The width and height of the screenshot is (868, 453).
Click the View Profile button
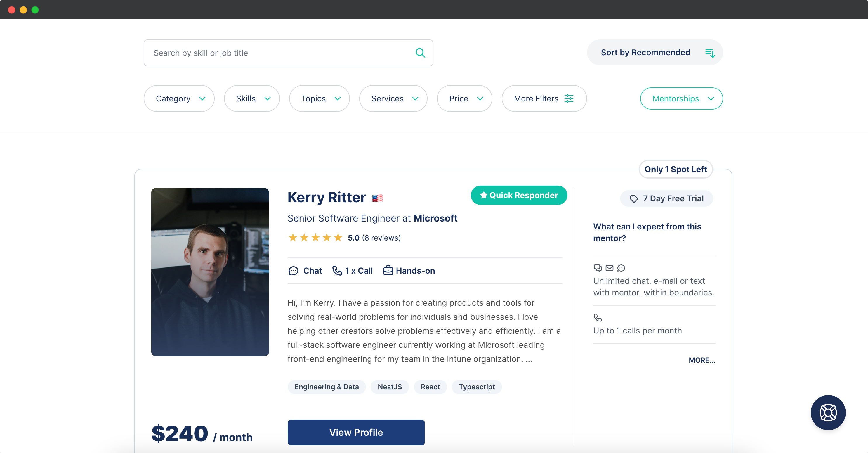click(356, 433)
